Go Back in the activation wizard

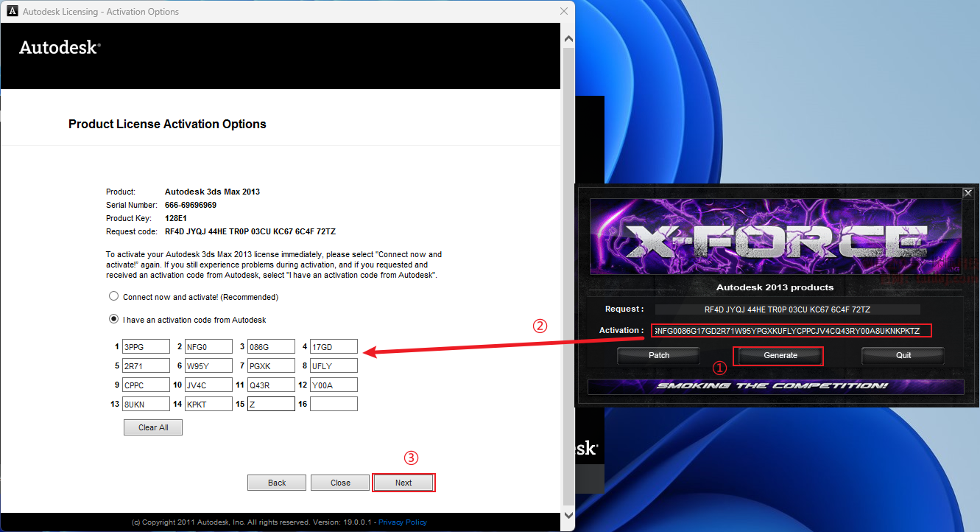pyautogui.click(x=277, y=483)
